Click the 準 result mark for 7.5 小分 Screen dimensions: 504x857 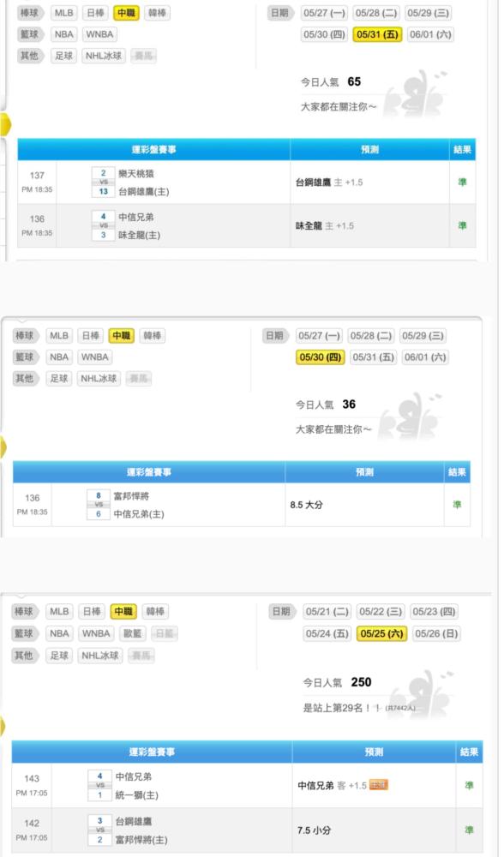coord(469,830)
